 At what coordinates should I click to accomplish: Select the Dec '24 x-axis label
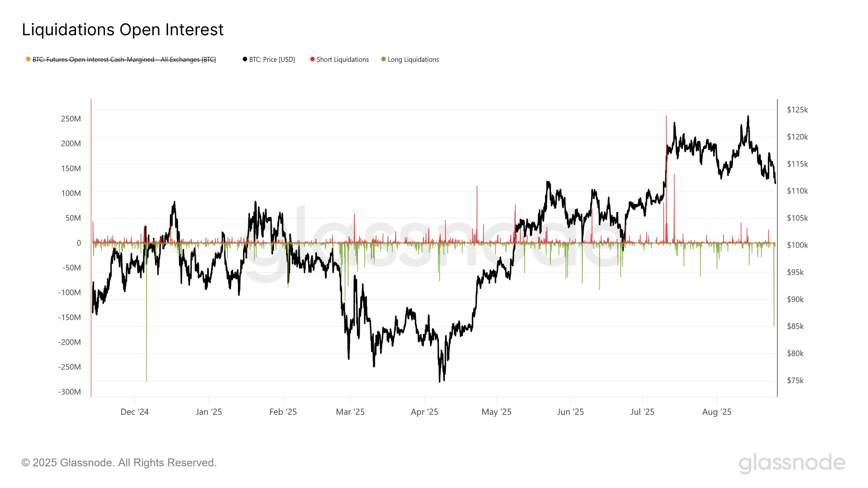pos(134,411)
